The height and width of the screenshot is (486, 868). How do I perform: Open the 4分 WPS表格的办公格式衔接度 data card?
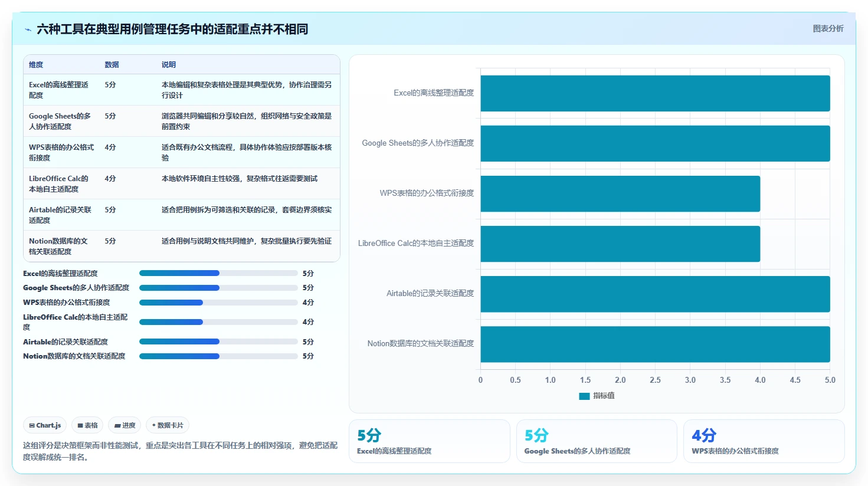point(764,441)
